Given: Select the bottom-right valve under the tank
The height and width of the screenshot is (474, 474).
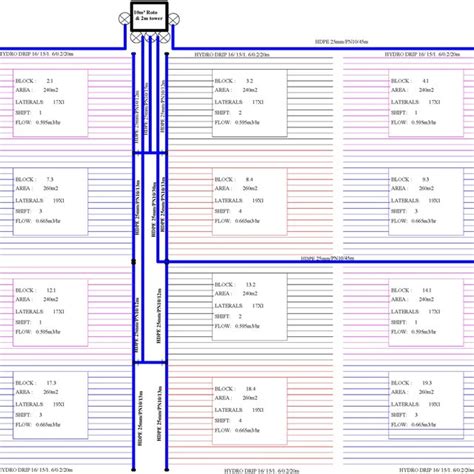Looking at the screenshot, I should pyautogui.click(x=163, y=37).
